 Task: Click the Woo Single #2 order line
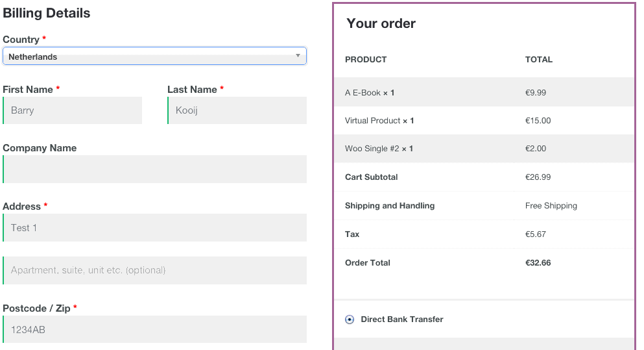(379, 149)
